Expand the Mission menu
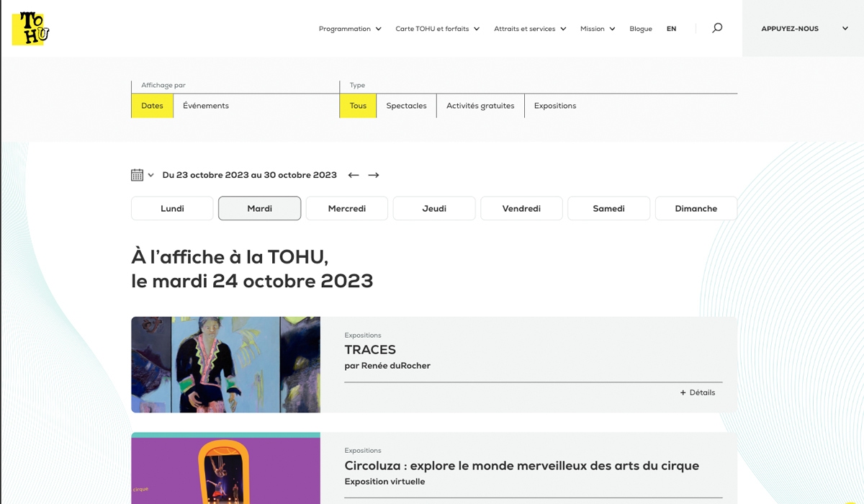 point(598,29)
